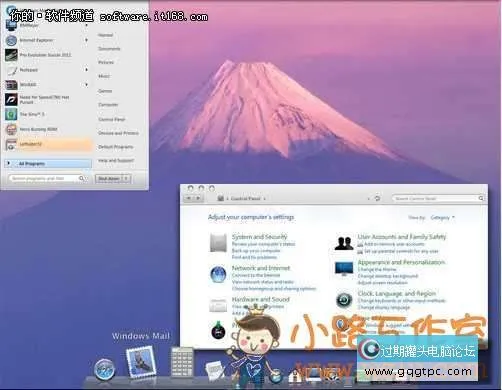502x390 pixels.
Task: Select the highlighted orange Start menu program entry
Action: (48, 144)
